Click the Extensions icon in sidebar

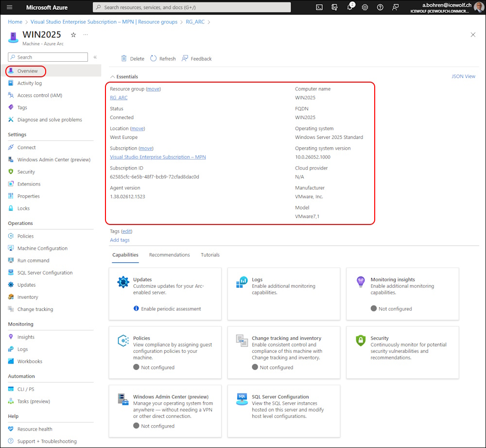[x=11, y=184]
